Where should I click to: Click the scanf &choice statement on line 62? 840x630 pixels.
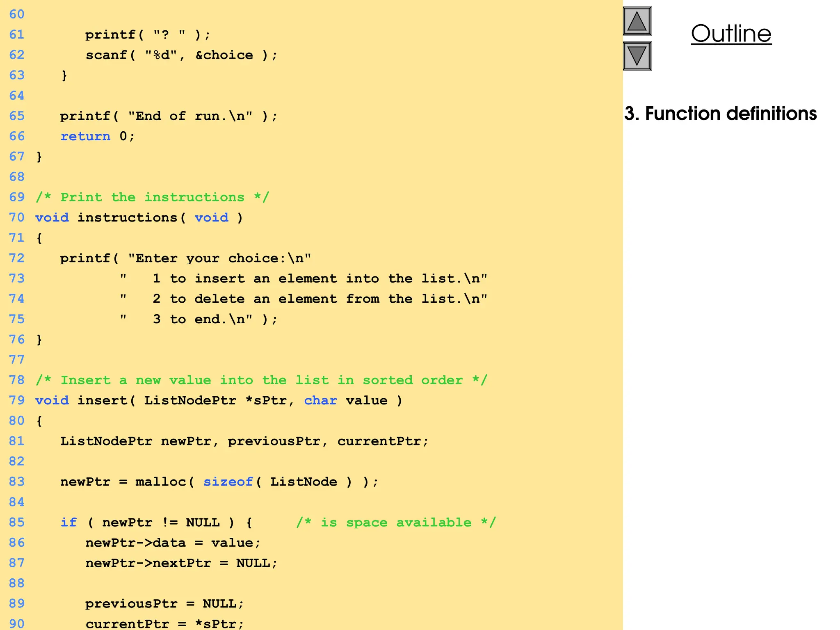click(x=181, y=55)
